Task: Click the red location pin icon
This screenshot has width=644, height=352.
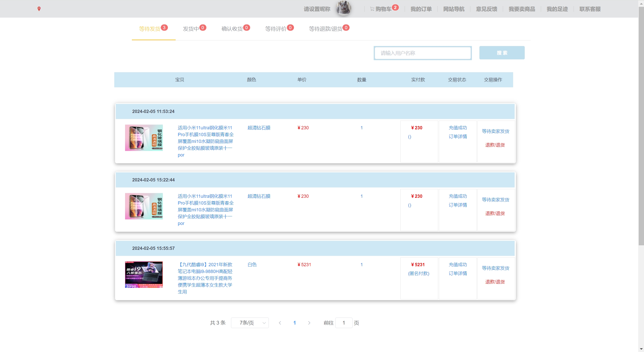Action: tap(39, 9)
